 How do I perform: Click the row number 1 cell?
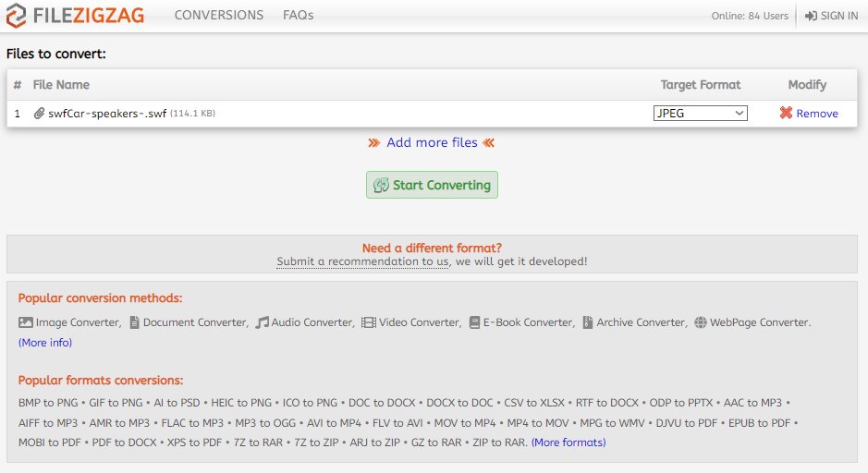18,114
